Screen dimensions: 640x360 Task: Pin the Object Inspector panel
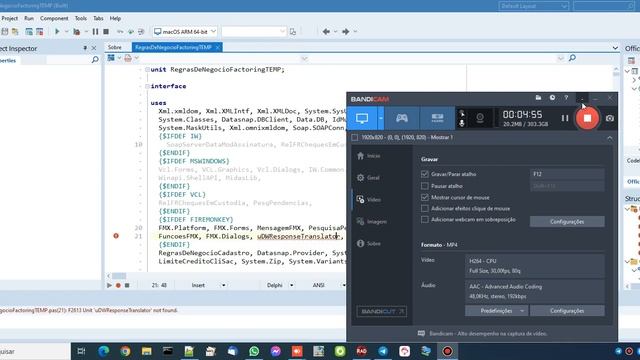point(85,48)
